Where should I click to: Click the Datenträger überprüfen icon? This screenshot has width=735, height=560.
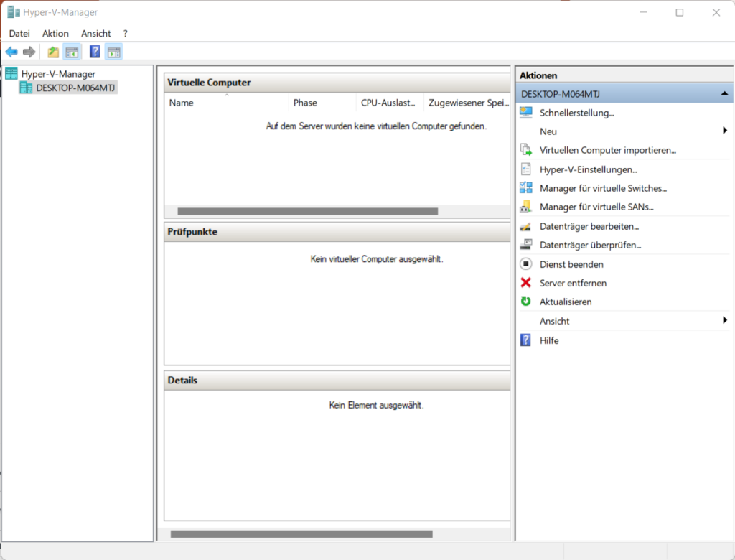click(526, 245)
